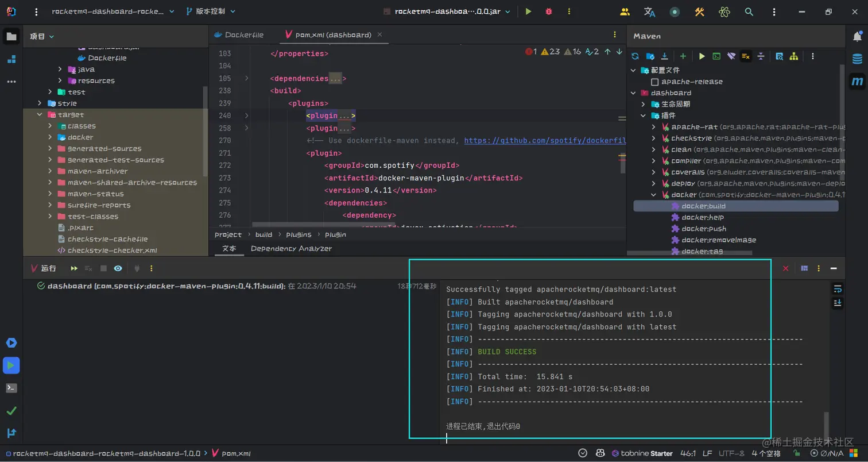The width and height of the screenshot is (868, 462).
Task: Collapse the target folder in the project tree
Action: [x=40, y=115]
